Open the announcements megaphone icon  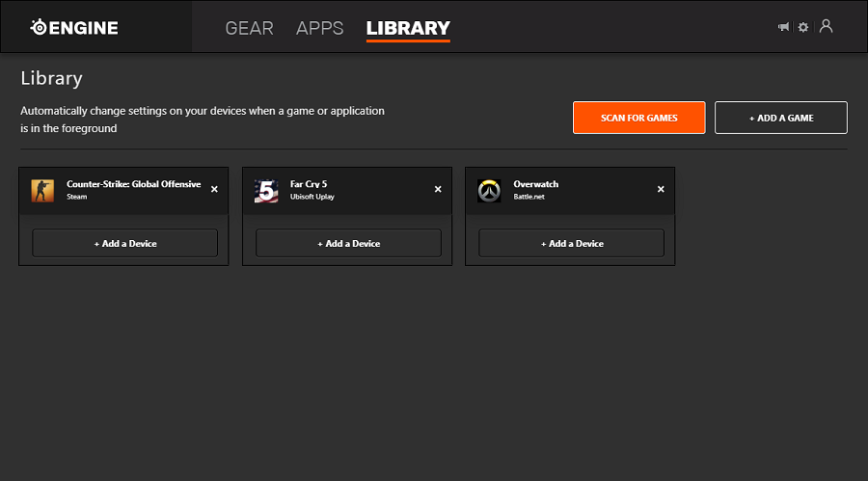[783, 27]
